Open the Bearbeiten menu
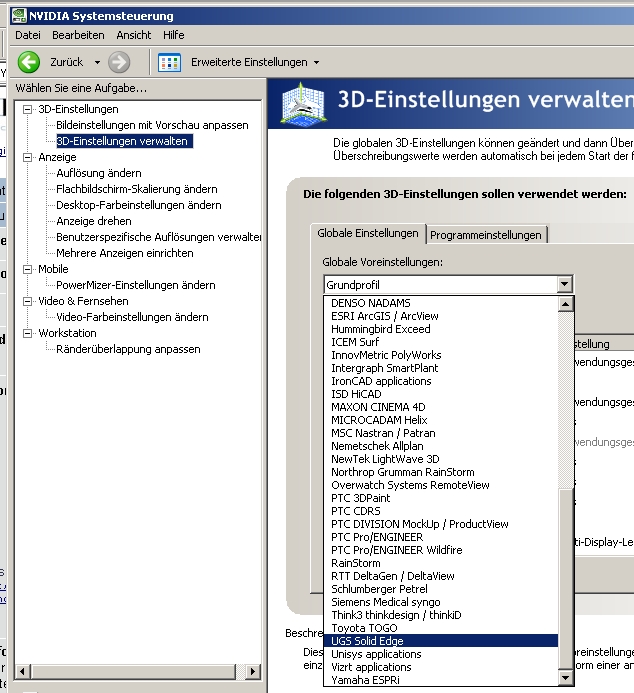This screenshot has height=693, width=634. 78,35
